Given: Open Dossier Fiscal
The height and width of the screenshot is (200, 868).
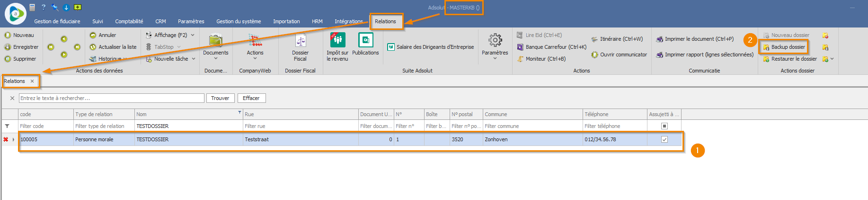Looking at the screenshot, I should tap(300, 47).
